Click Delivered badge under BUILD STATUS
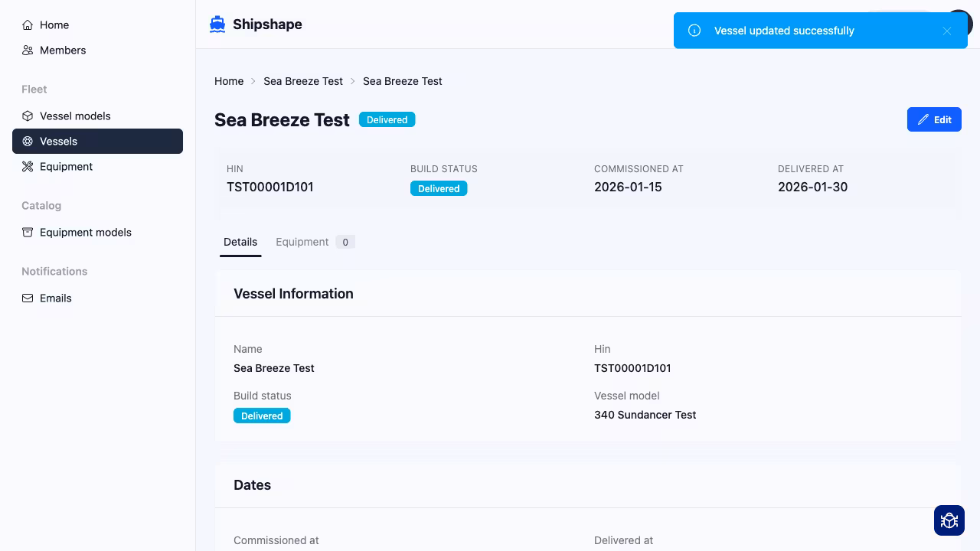 [x=439, y=188]
